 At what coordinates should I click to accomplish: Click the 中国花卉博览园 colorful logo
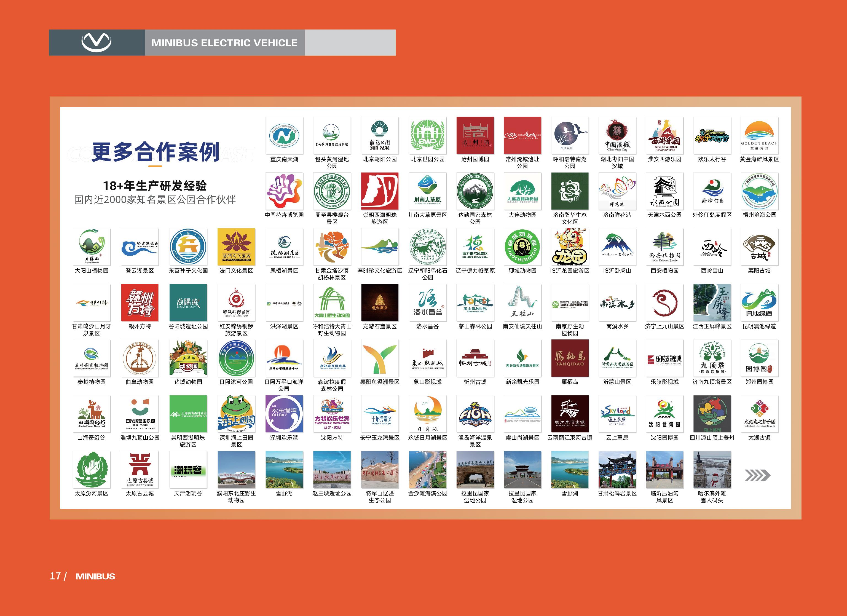pyautogui.click(x=284, y=191)
